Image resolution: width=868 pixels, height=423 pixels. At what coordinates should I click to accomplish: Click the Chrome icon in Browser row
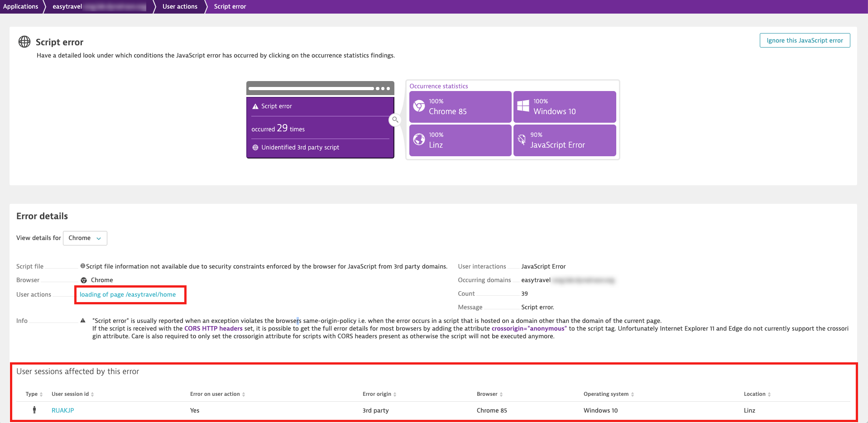[x=84, y=280]
